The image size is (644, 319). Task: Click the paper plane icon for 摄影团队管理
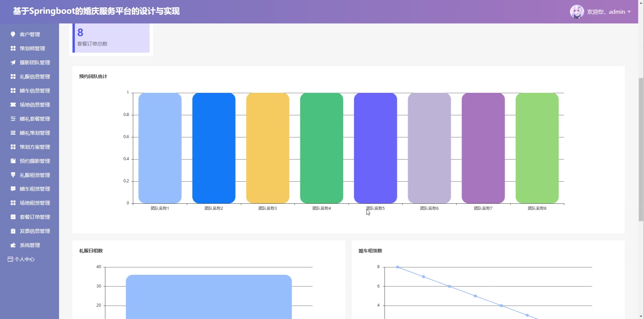(x=13, y=63)
